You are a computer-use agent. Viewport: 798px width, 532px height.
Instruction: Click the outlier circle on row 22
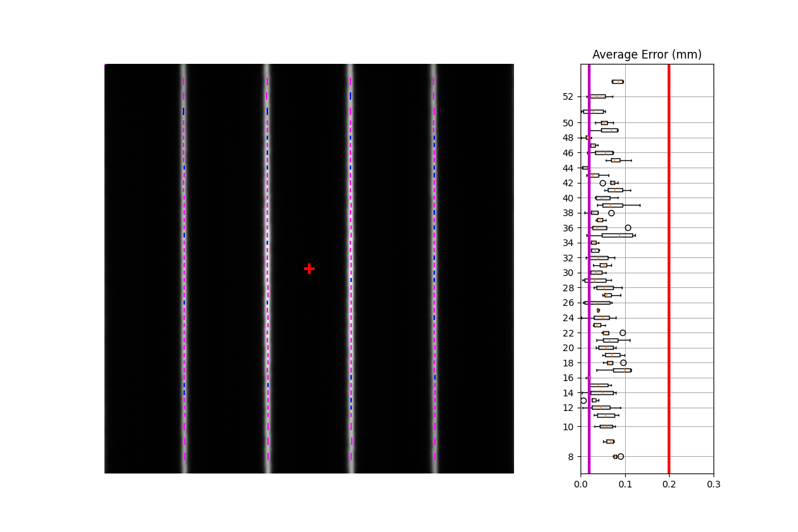(622, 332)
